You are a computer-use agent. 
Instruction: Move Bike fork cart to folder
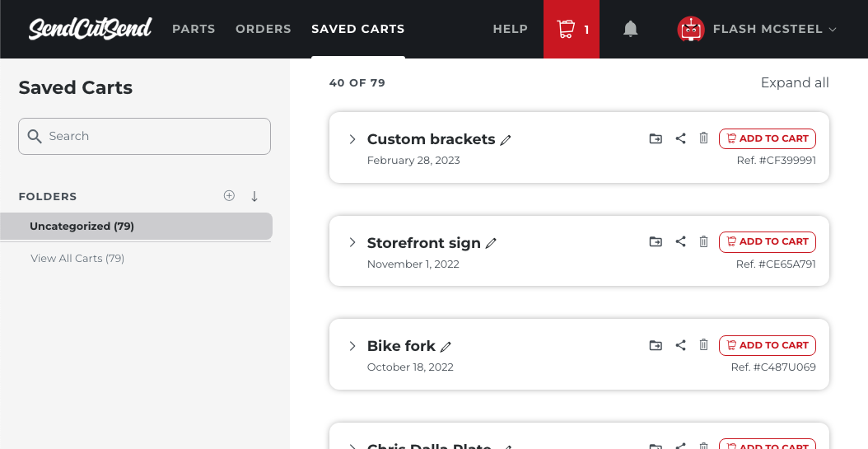(656, 345)
